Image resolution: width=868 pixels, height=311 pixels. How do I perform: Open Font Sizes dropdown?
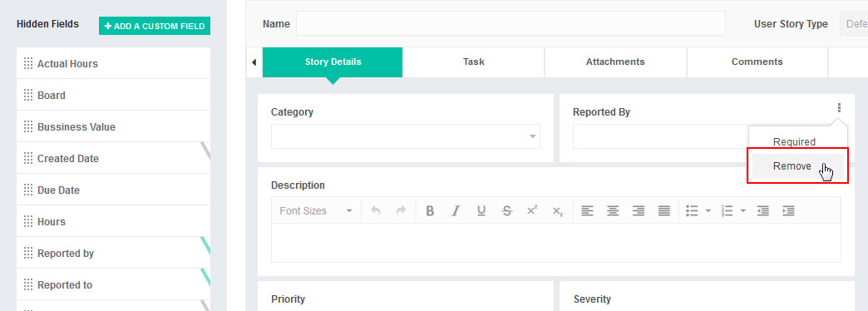click(x=316, y=211)
